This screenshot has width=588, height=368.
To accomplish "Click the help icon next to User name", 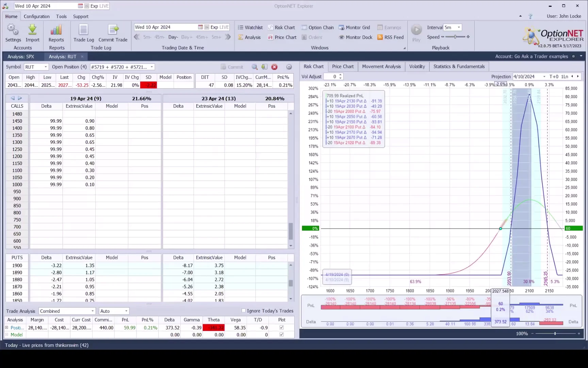I will [x=530, y=16].
